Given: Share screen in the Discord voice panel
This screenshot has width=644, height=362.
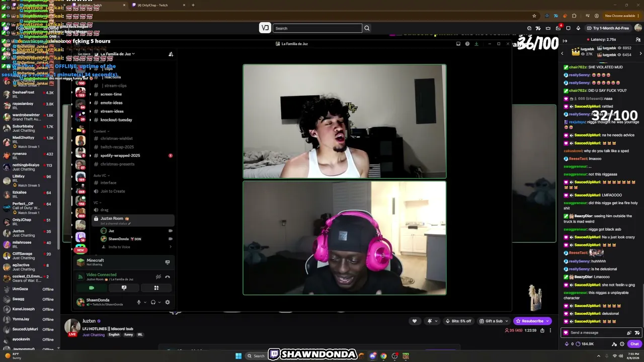Looking at the screenshot, I should [x=124, y=288].
